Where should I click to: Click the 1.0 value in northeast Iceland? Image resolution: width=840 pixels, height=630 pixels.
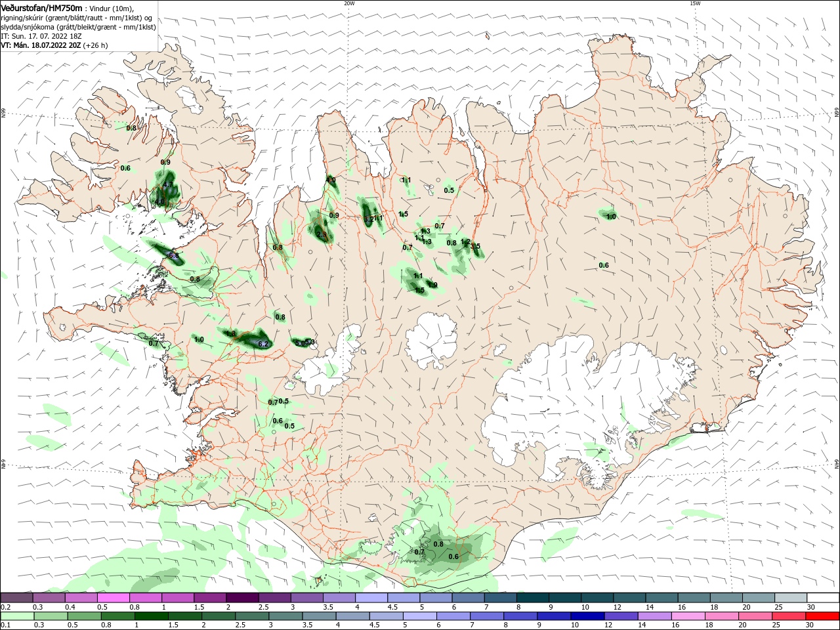[611, 217]
